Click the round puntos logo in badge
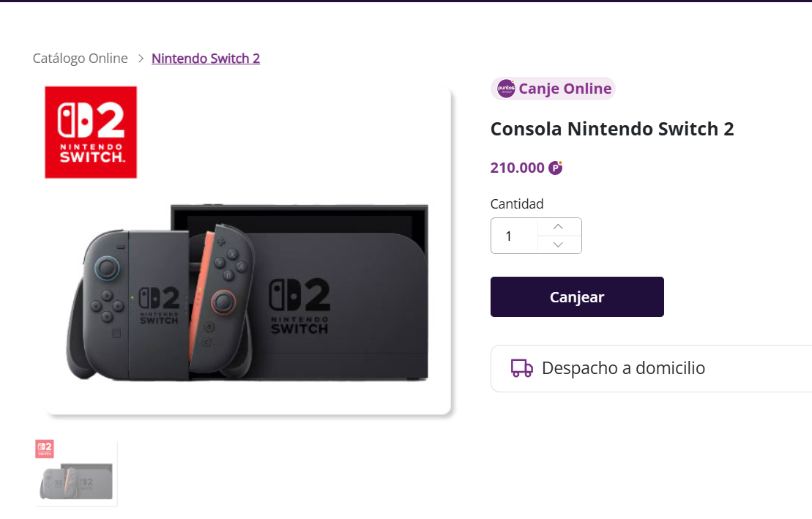This screenshot has height=519, width=812. (x=506, y=89)
